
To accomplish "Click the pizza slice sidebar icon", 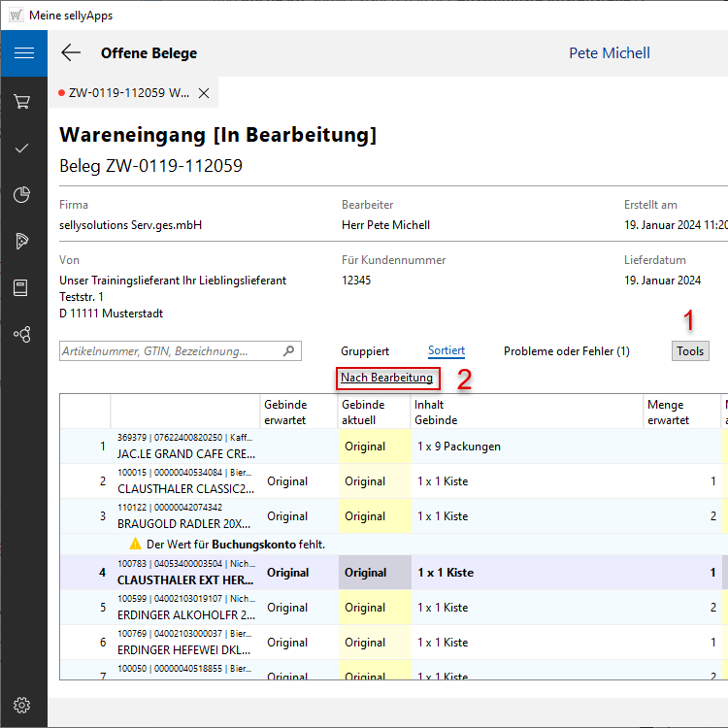I will coord(22,241).
